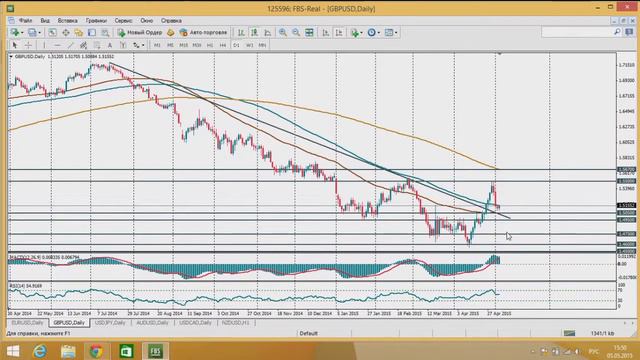Select the Cursor arrow tool

point(15,45)
